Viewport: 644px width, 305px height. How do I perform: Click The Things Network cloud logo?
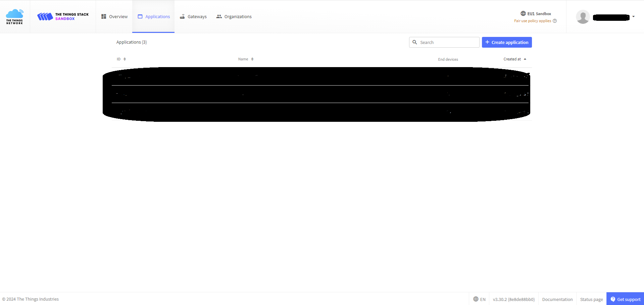coord(15,17)
